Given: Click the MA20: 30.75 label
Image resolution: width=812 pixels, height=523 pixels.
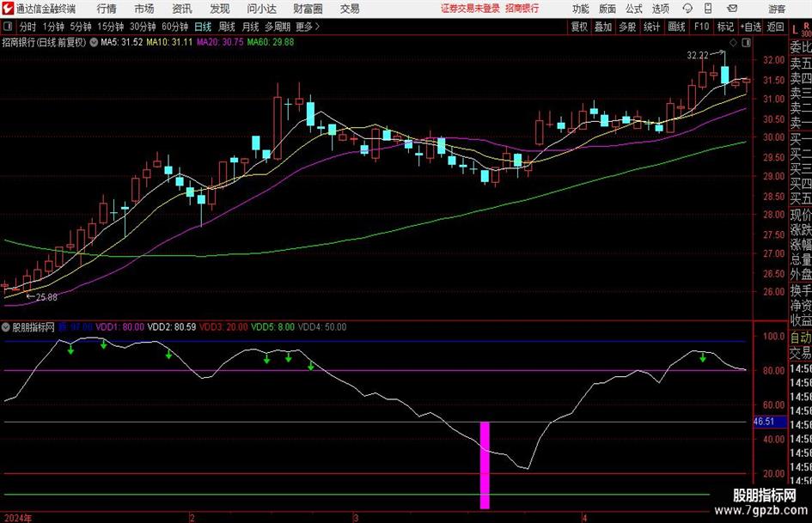Looking at the screenshot, I should click(220, 42).
